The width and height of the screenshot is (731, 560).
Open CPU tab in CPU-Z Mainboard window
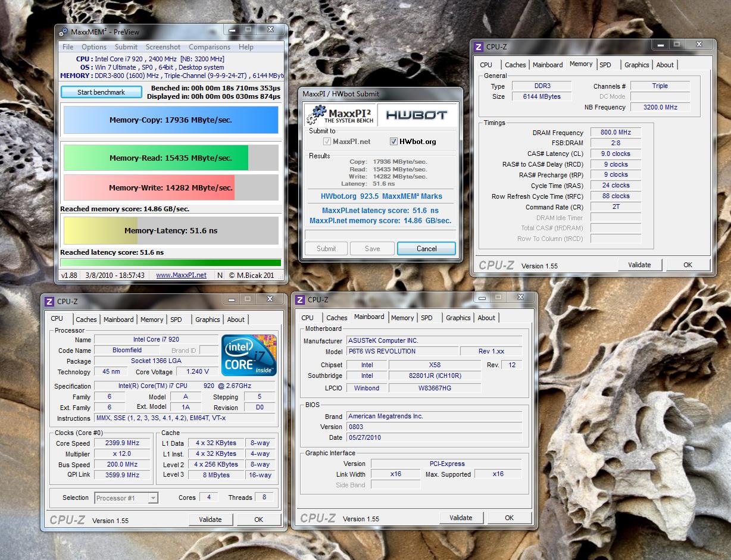point(308,318)
